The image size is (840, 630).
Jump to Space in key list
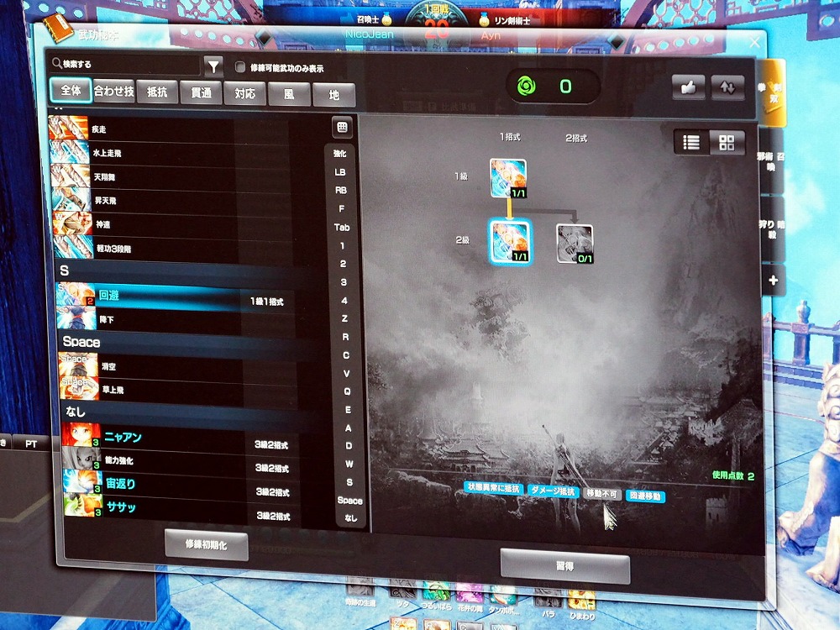[349, 501]
